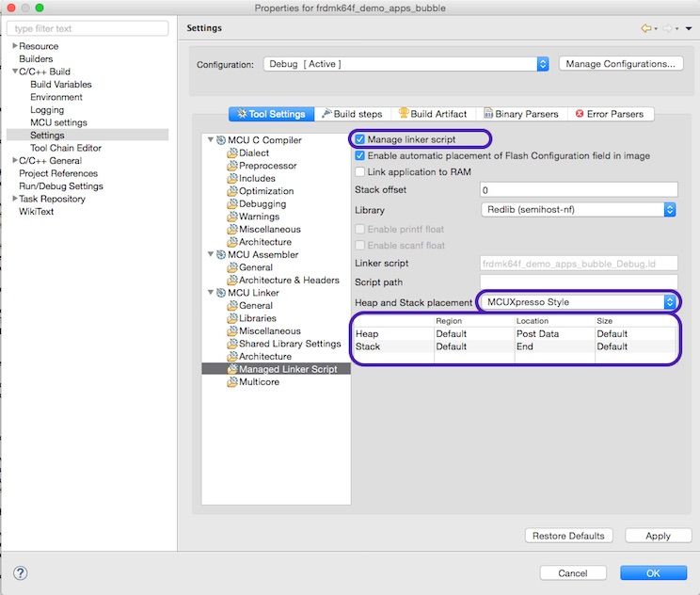Collapse the C/C++ Build node
The width and height of the screenshot is (700, 595).
pos(15,72)
